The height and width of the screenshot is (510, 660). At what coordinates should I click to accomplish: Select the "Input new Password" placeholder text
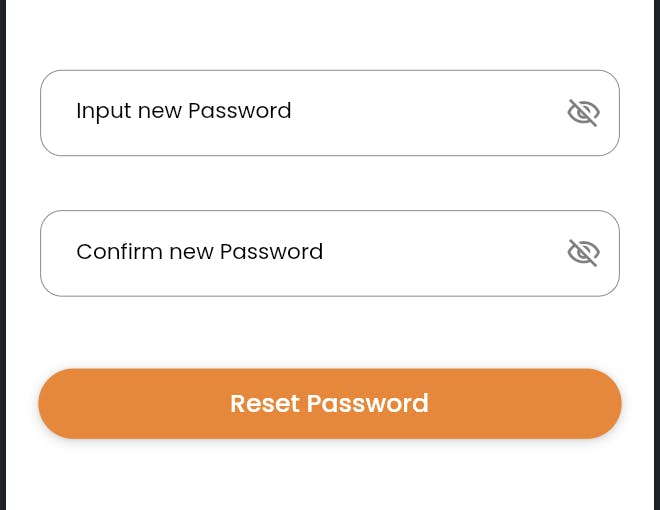click(x=184, y=111)
